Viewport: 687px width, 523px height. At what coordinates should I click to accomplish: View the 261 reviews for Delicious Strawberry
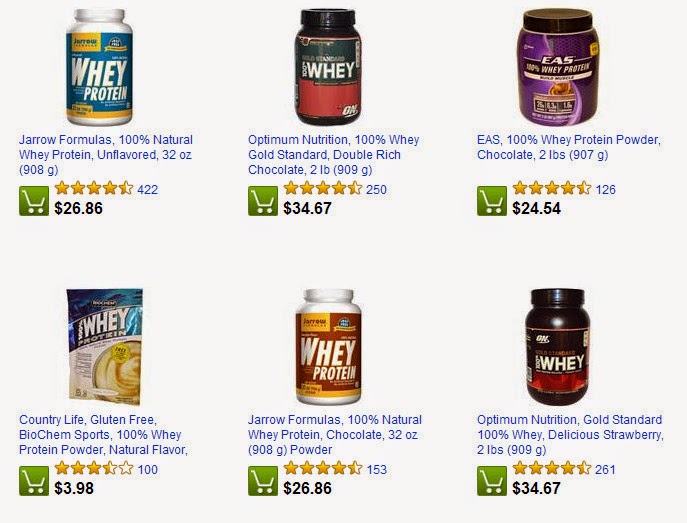[606, 470]
